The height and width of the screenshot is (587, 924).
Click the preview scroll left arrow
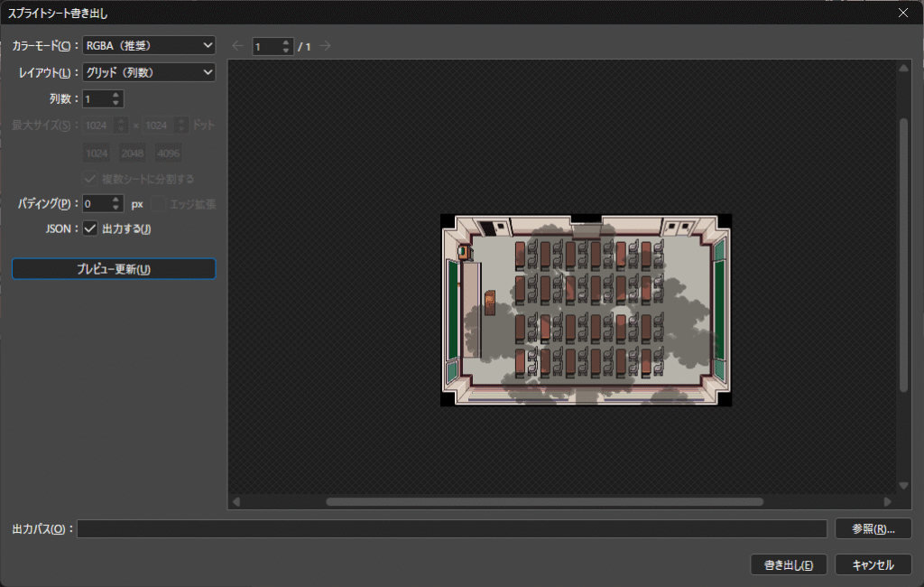[x=236, y=501]
